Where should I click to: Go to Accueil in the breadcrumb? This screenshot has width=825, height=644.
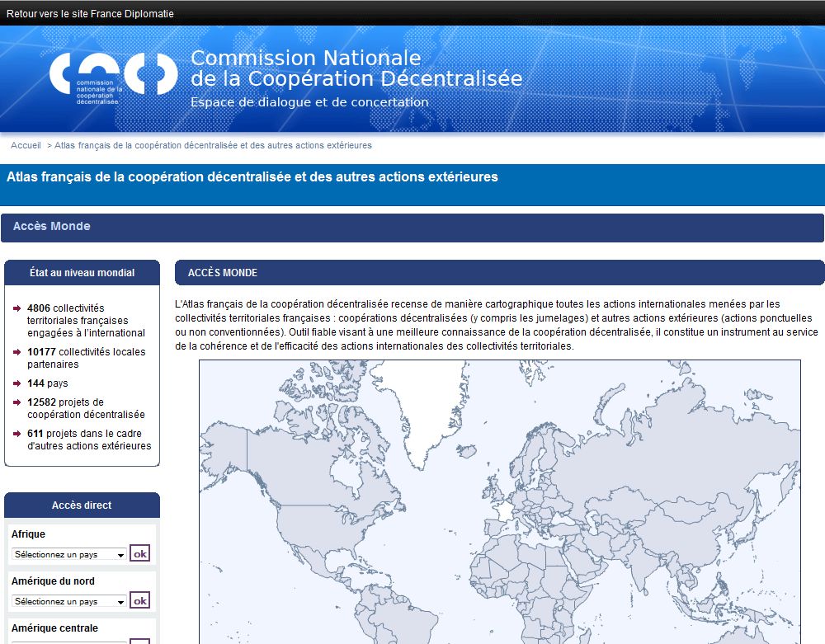point(26,145)
